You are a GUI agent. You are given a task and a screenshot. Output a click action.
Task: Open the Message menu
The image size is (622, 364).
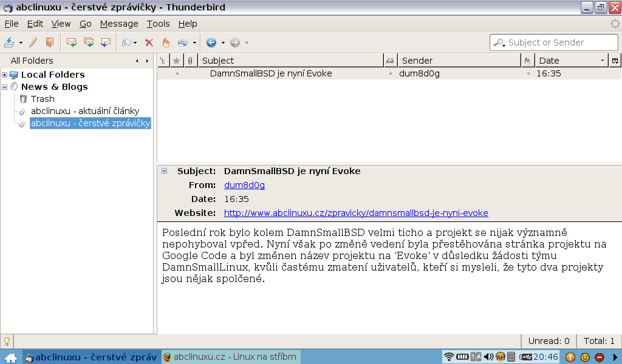pyautogui.click(x=119, y=24)
